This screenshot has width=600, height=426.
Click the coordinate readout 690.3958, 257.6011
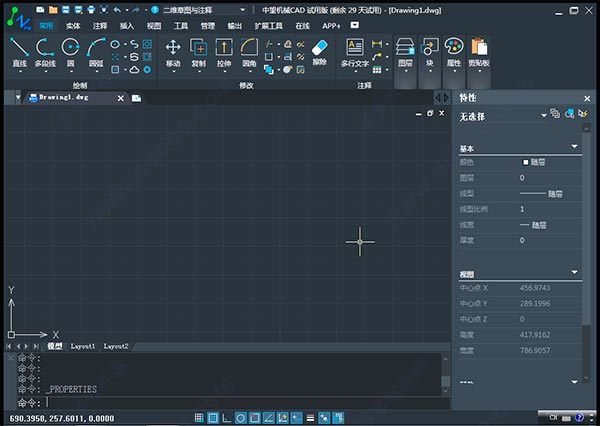click(62, 418)
